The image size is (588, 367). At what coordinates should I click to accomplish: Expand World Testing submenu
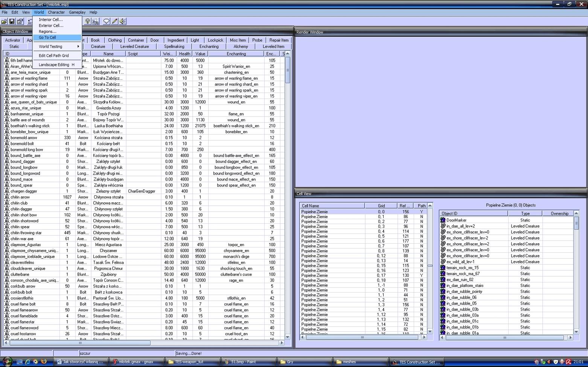[x=57, y=47]
